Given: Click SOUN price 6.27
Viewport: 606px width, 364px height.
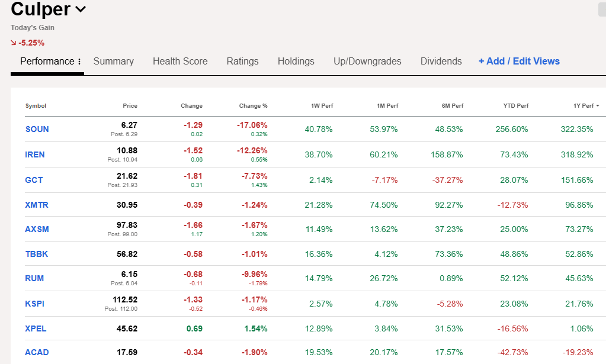Looking at the screenshot, I should (x=129, y=125).
